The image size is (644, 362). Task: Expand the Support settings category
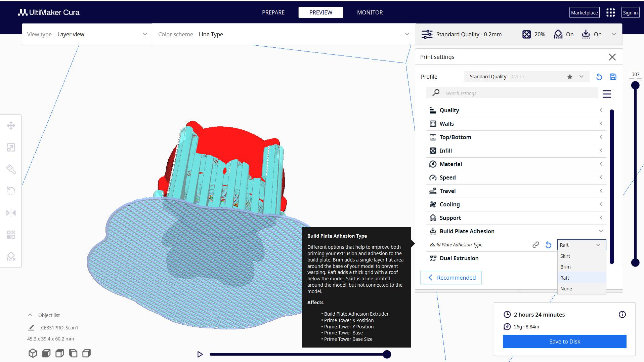point(516,218)
